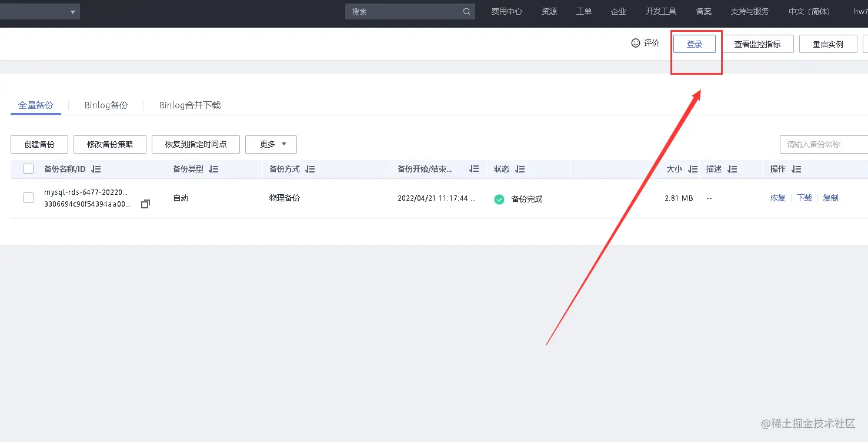Tick the select-all checkbox in table header

click(28, 169)
